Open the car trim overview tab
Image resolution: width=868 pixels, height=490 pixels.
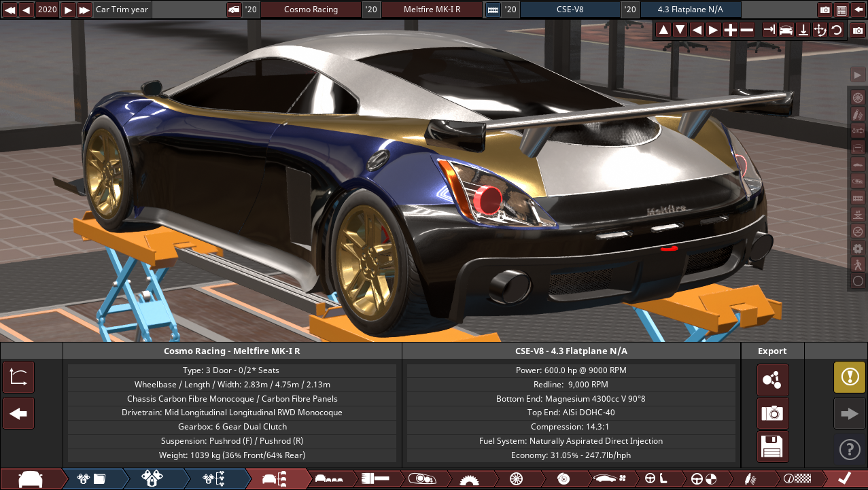coord(275,478)
